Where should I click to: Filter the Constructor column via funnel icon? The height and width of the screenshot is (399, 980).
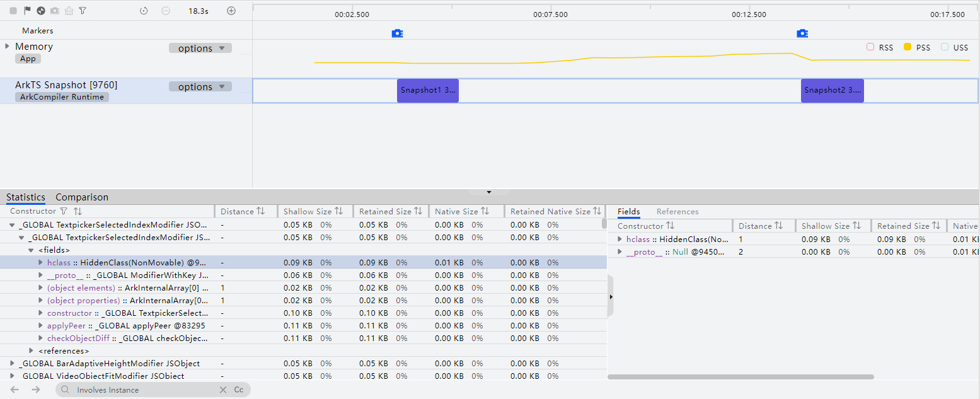click(x=63, y=211)
